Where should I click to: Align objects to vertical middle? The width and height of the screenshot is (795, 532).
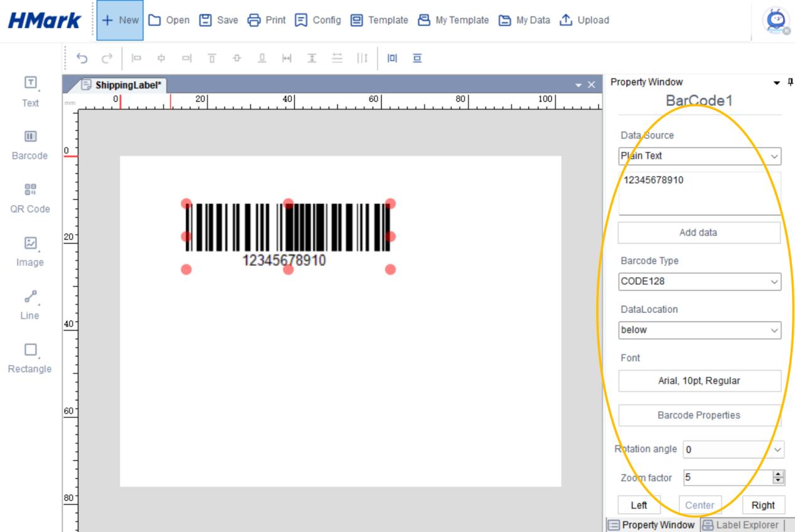(x=237, y=58)
